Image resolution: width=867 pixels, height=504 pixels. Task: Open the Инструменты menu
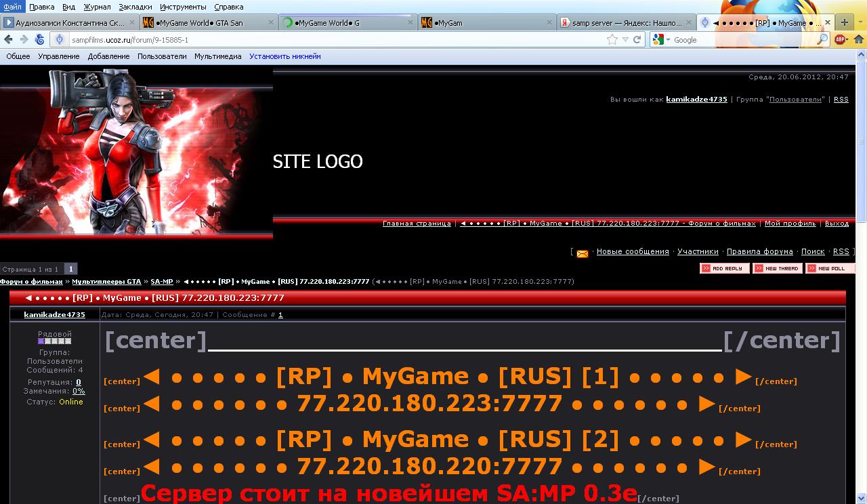point(184,7)
